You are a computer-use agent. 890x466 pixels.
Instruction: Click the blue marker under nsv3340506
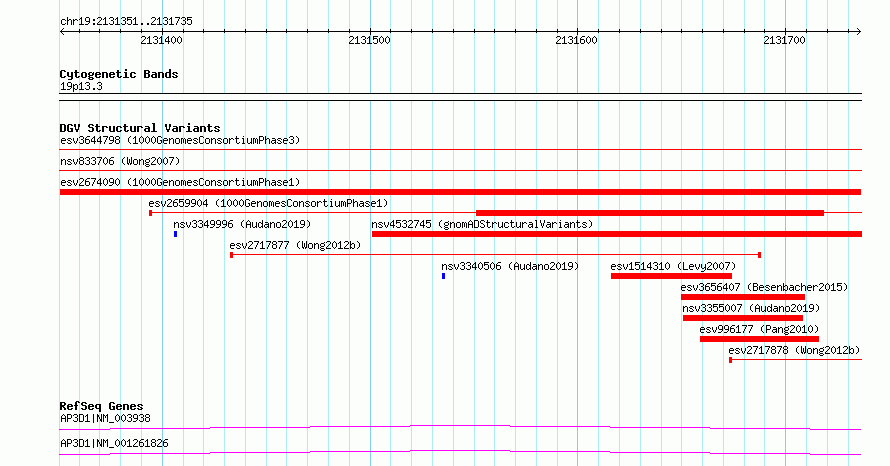coord(443,276)
